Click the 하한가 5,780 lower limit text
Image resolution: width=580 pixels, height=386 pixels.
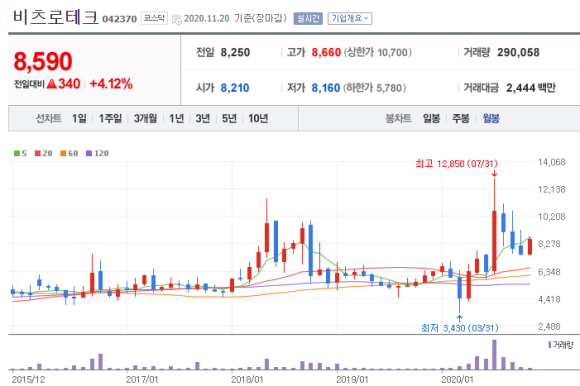click(375, 88)
